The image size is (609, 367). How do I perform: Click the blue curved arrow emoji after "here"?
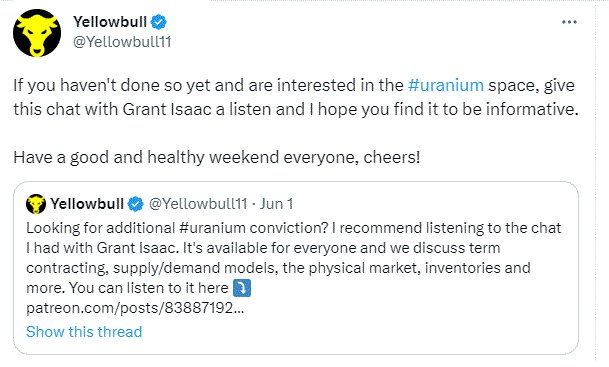coord(242,288)
